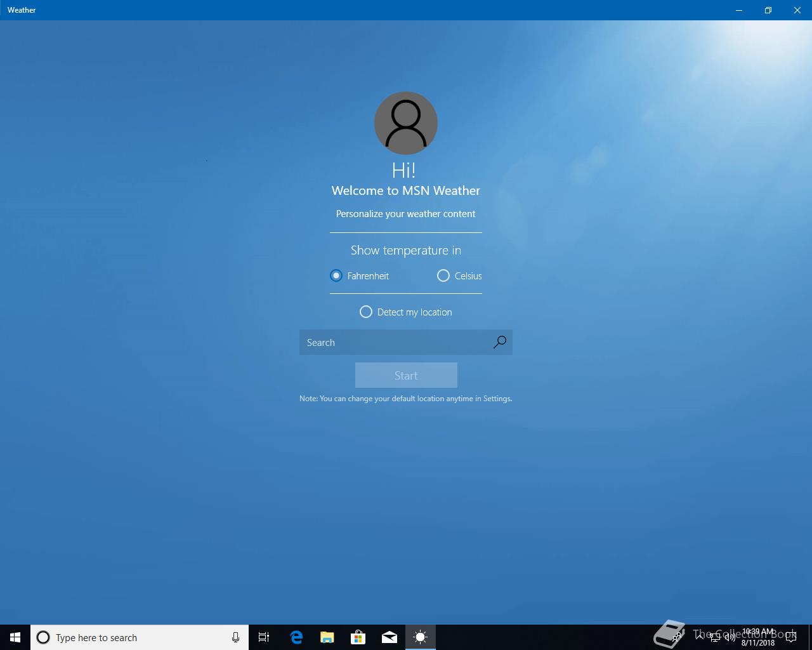
Task: Click the Start button
Action: click(x=406, y=375)
